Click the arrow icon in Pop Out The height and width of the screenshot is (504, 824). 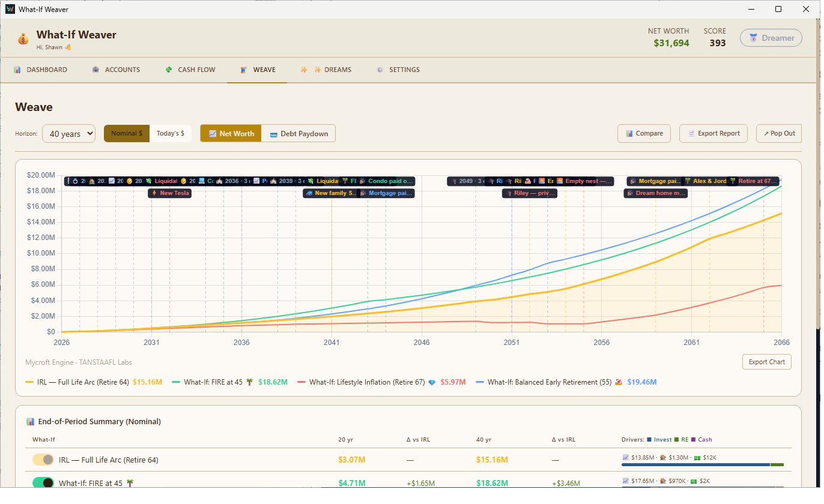click(x=766, y=133)
